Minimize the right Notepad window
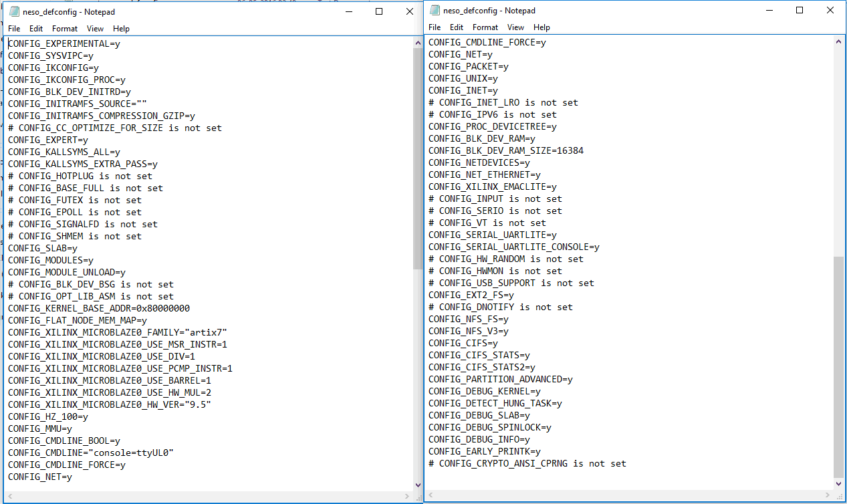Image resolution: width=847 pixels, height=504 pixels. [x=769, y=11]
